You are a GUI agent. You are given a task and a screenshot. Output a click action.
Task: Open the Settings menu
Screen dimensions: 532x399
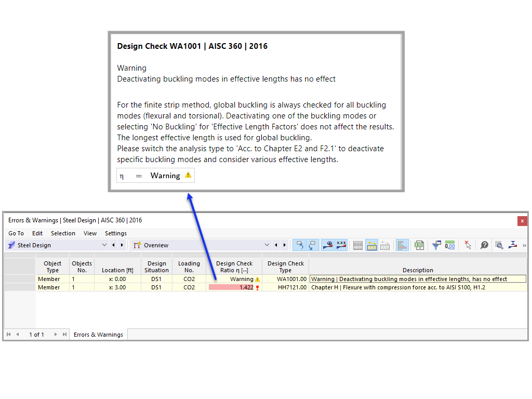[116, 233]
